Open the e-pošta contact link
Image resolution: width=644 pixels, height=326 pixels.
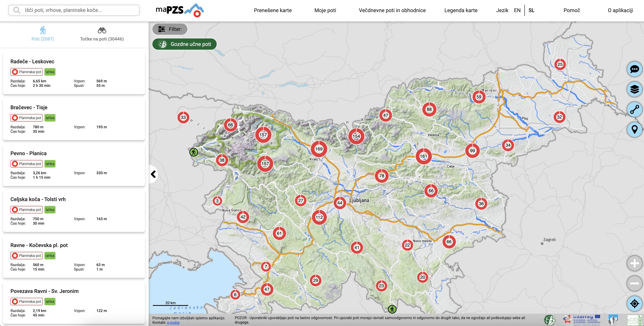click(x=173, y=322)
